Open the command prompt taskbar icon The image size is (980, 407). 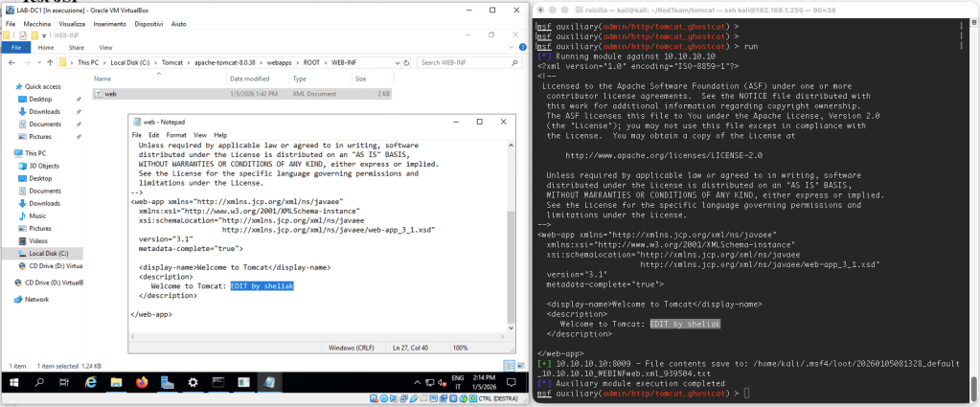pos(217,382)
